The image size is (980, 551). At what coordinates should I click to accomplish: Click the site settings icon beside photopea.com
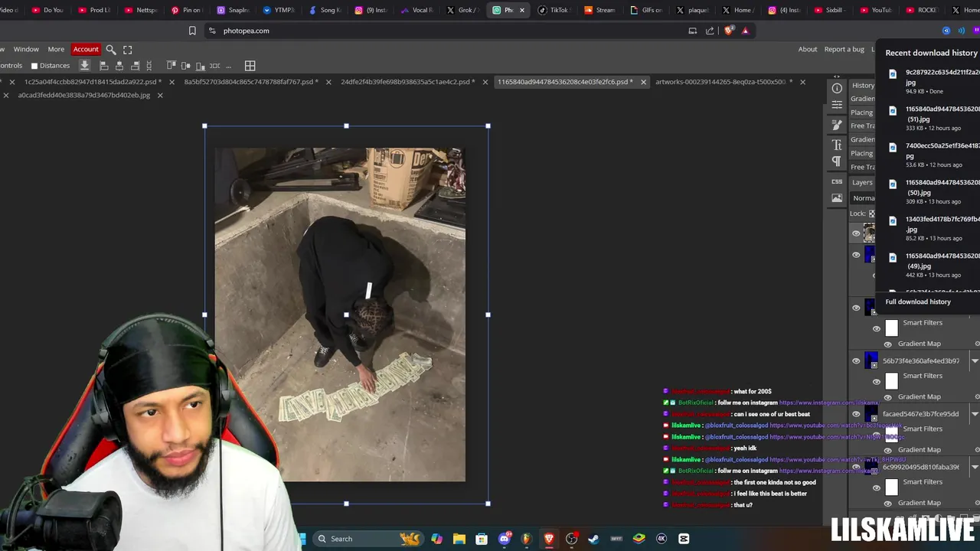(x=213, y=31)
